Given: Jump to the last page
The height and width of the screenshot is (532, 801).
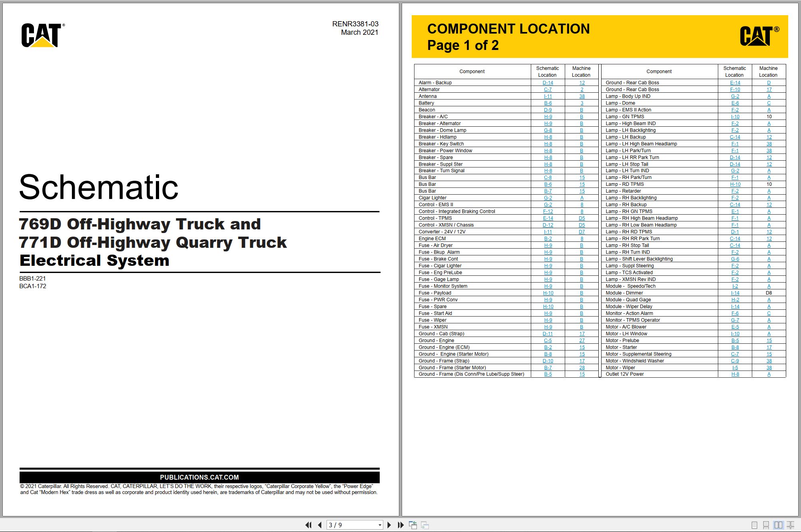Looking at the screenshot, I should (400, 525).
